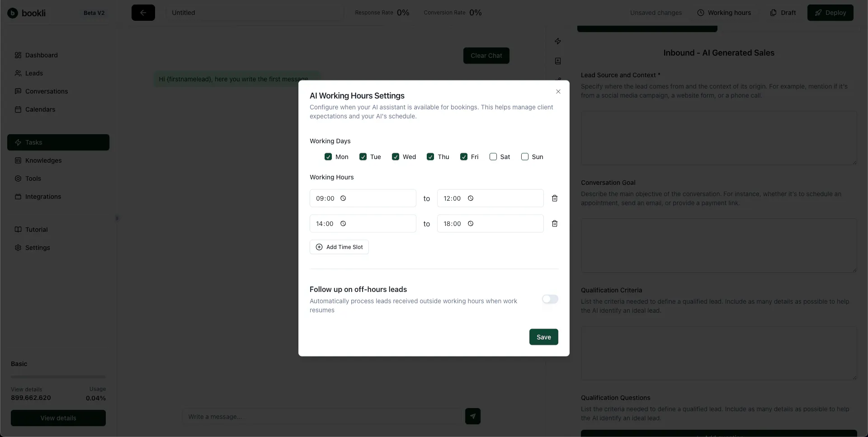The image size is (868, 437).
Task: Send the chat message arrow icon
Action: point(473,416)
